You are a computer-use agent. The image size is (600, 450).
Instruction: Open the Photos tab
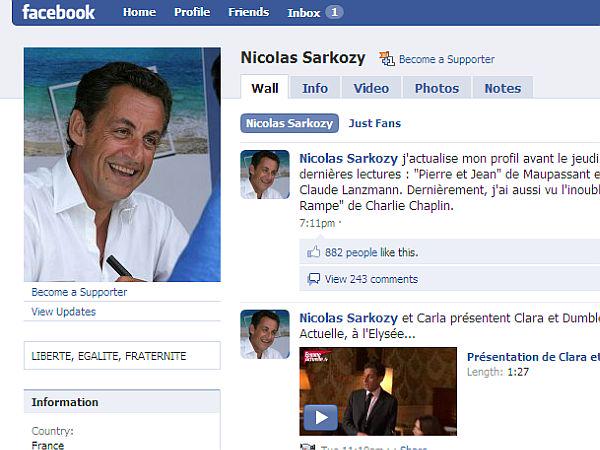pyautogui.click(x=436, y=88)
